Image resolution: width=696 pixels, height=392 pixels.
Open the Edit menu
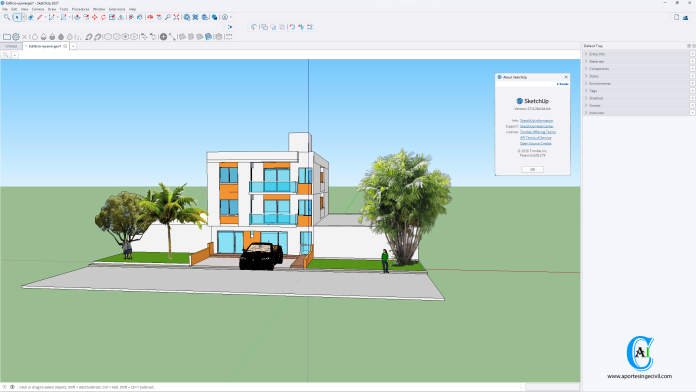coord(14,9)
